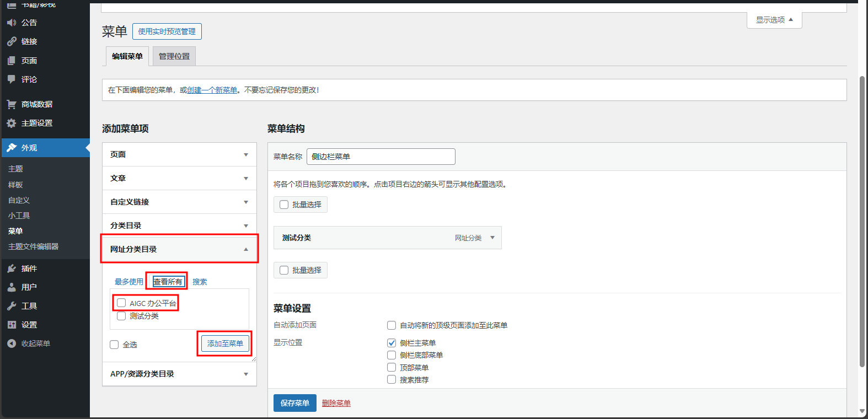
Task: Click the 菜单名称 input field
Action: pyautogui.click(x=381, y=157)
